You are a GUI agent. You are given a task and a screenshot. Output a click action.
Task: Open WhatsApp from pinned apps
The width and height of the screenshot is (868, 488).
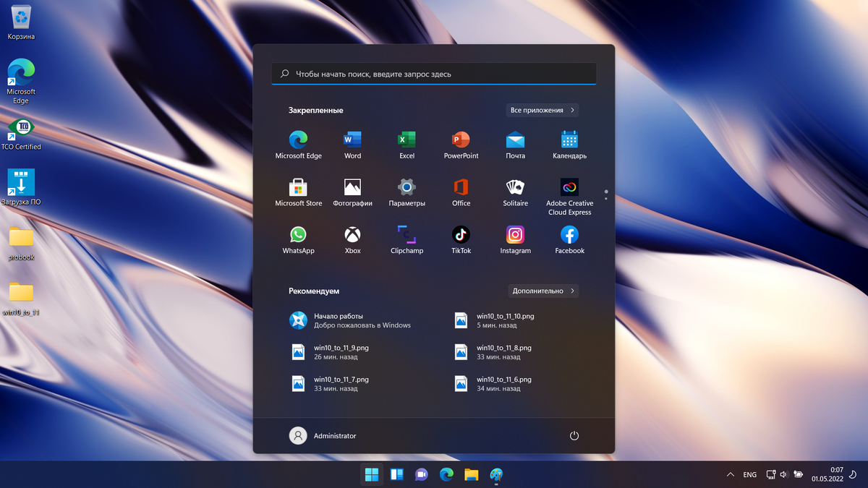pyautogui.click(x=298, y=240)
